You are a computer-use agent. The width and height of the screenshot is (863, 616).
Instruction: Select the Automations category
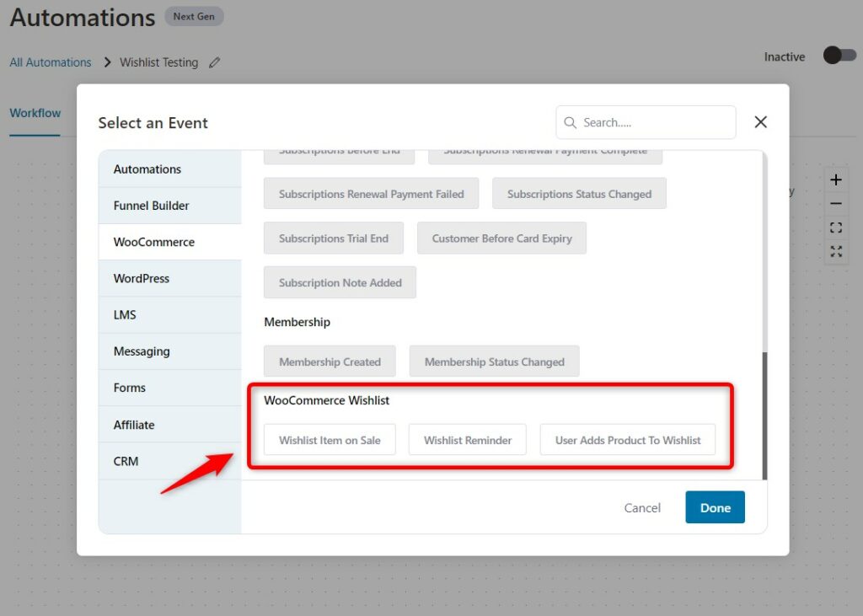[170, 169]
